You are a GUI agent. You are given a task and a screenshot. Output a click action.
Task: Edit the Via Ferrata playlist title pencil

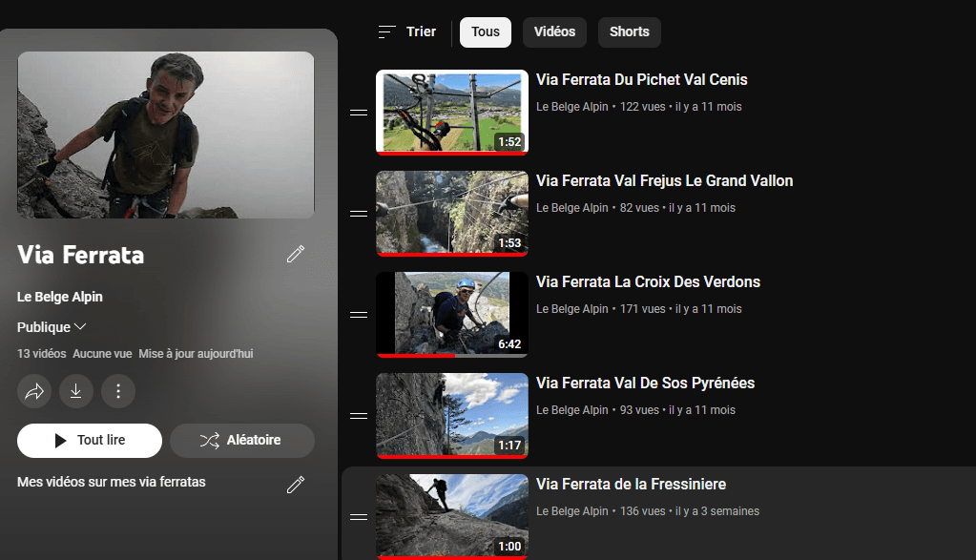(296, 254)
